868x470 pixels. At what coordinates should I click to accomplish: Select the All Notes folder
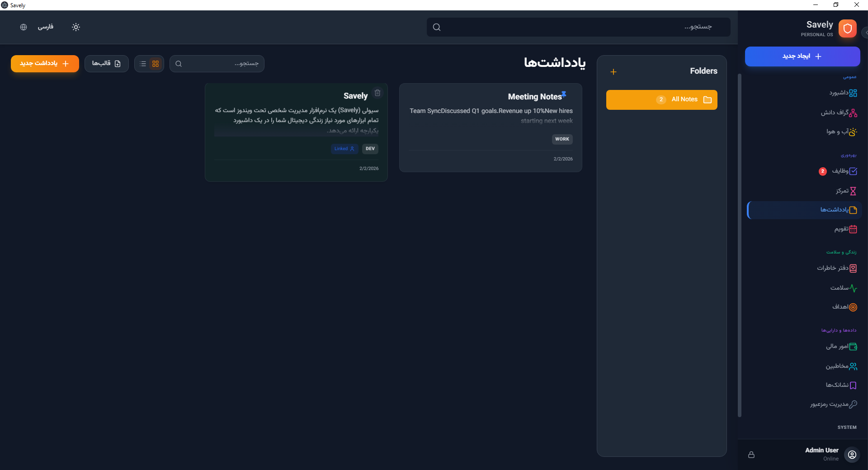pyautogui.click(x=661, y=100)
